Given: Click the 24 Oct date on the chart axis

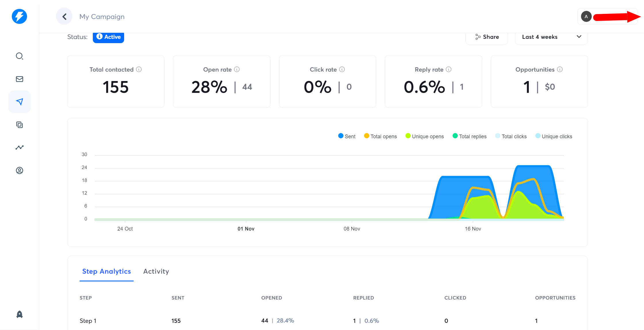Looking at the screenshot, I should point(125,229).
